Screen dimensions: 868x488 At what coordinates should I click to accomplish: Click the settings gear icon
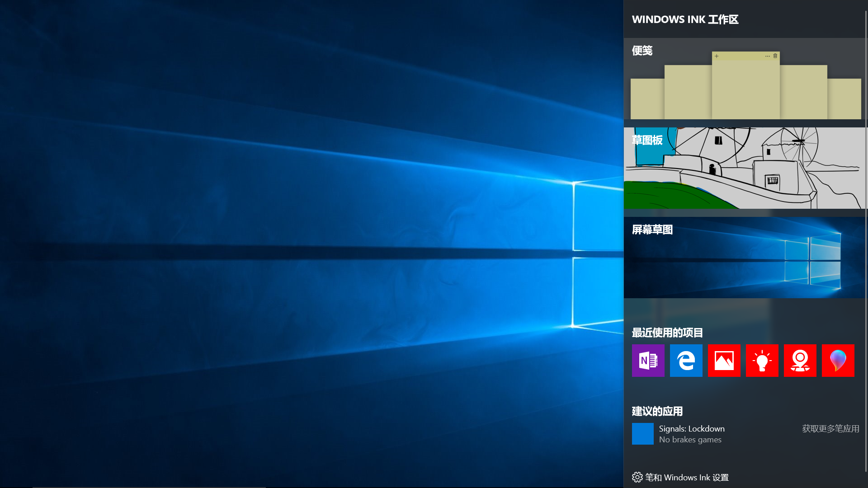(637, 477)
